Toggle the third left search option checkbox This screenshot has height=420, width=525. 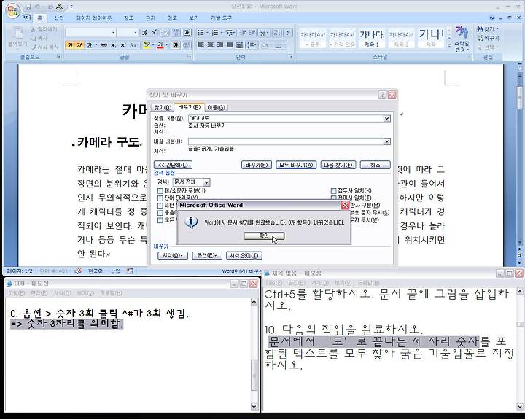pyautogui.click(x=160, y=206)
